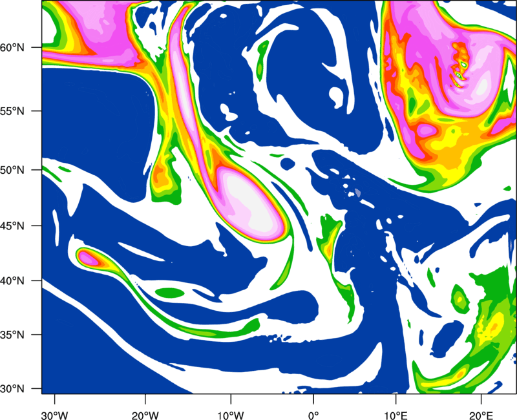Click the 55°N latitude label

[x=12, y=111]
